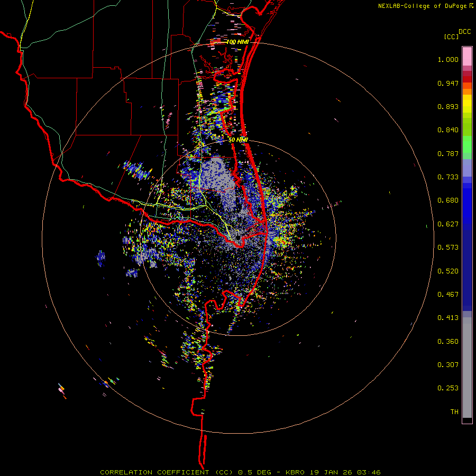Click the 0.680 scale value
476x476 pixels.
tap(448, 200)
